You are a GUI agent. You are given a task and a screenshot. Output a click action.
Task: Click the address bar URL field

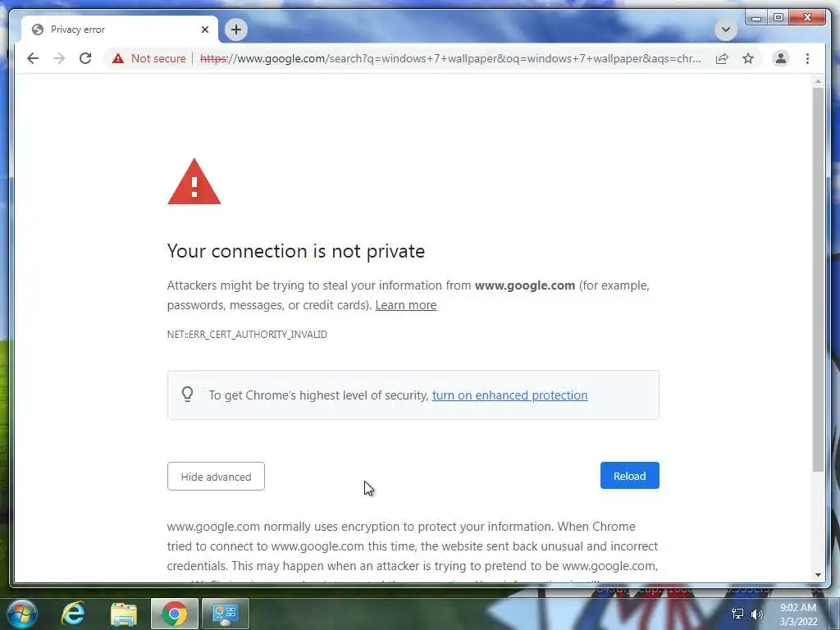click(x=450, y=58)
